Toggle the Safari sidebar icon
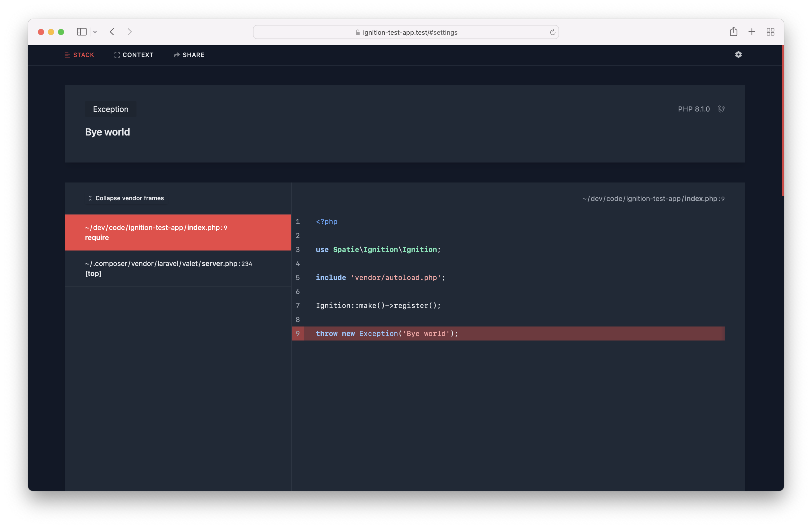The image size is (812, 528). coord(81,32)
